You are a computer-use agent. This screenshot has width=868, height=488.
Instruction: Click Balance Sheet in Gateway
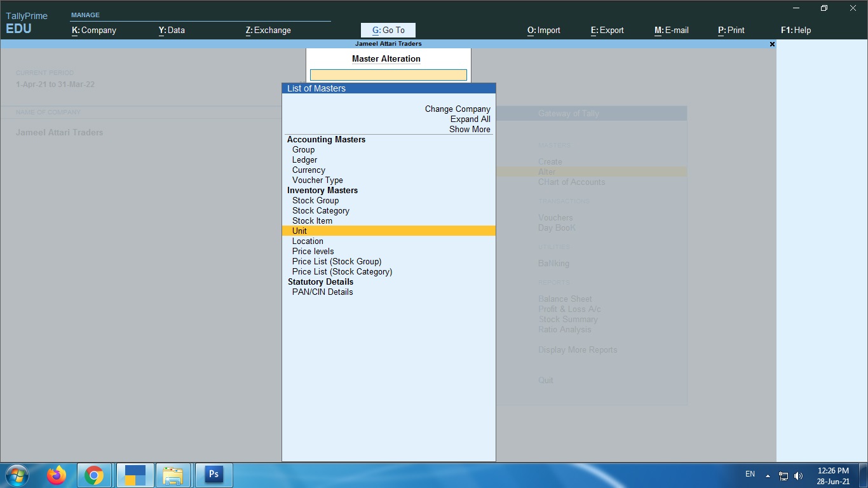click(x=565, y=299)
